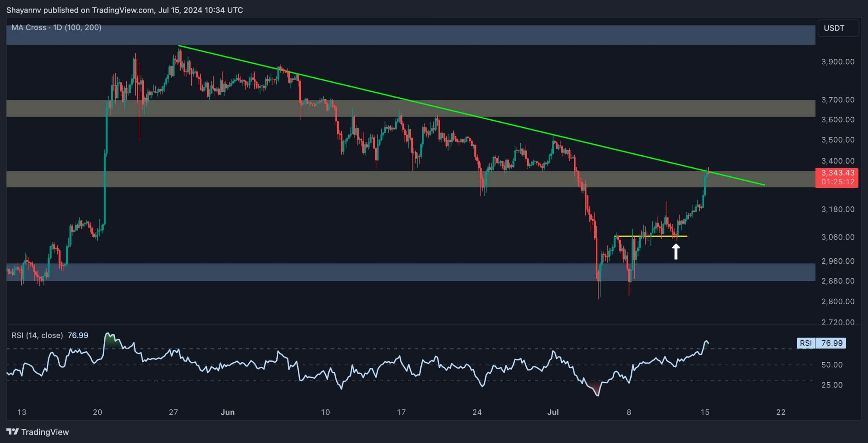Click the 20 date label on the time axis
This screenshot has width=868, height=443.
(98, 412)
